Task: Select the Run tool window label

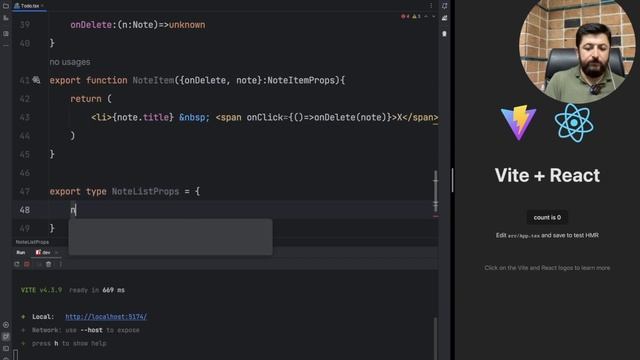Action: (20, 253)
